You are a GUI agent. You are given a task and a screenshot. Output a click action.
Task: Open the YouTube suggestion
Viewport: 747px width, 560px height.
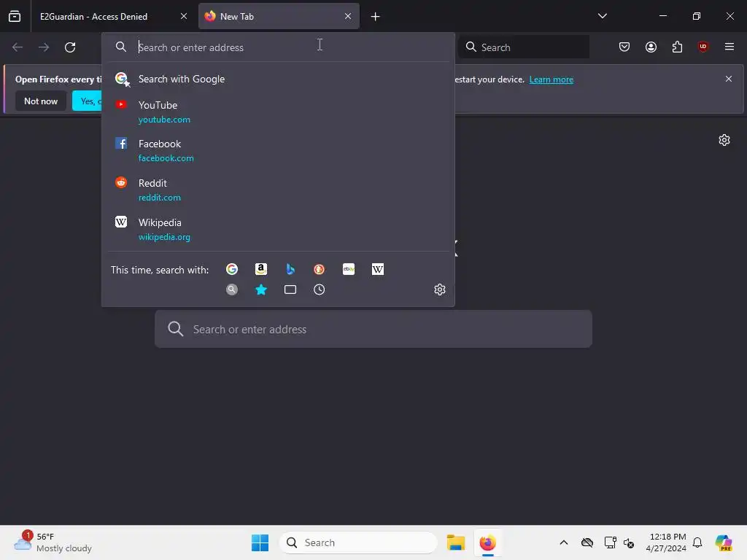[278, 112]
